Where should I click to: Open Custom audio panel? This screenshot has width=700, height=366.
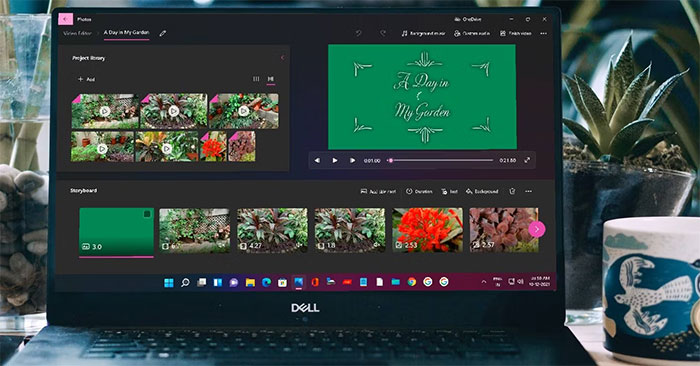click(472, 33)
